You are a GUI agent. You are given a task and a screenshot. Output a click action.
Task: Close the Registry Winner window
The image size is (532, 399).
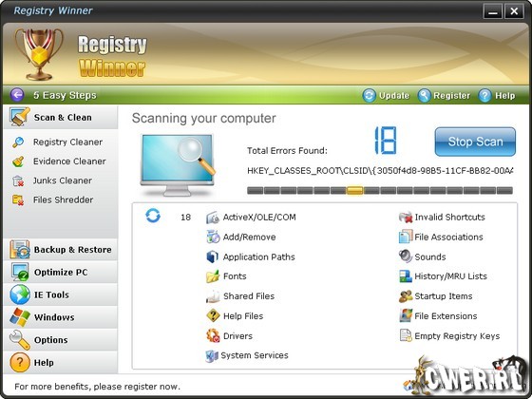click(514, 11)
